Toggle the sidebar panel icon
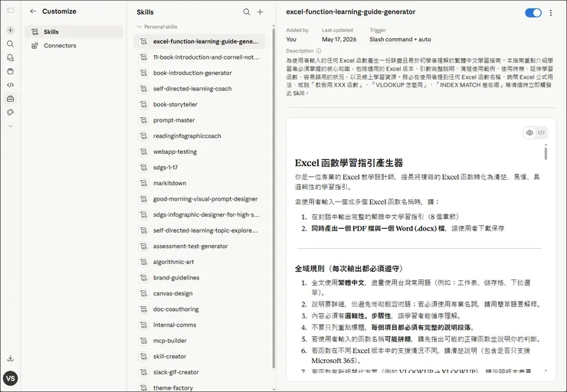The width and height of the screenshot is (567, 392). [11, 11]
